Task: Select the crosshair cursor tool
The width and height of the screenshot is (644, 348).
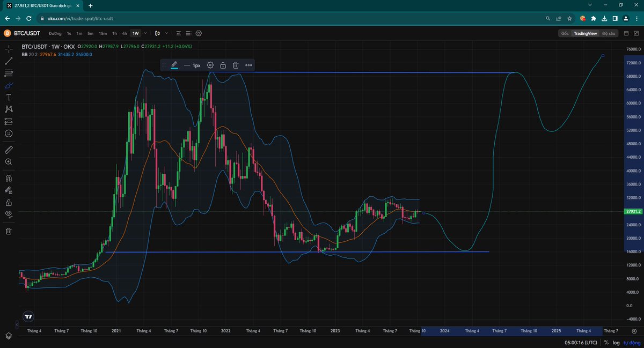Action: click(9, 49)
